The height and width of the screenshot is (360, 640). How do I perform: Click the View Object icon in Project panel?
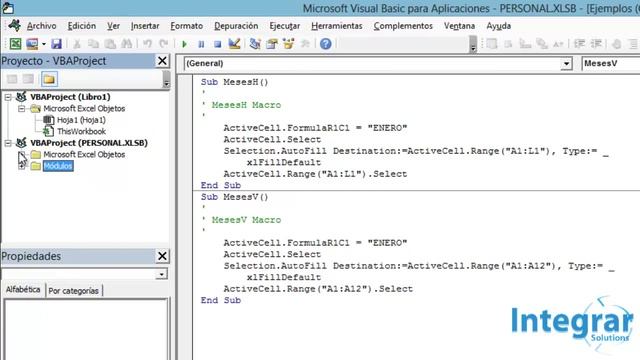point(28,79)
